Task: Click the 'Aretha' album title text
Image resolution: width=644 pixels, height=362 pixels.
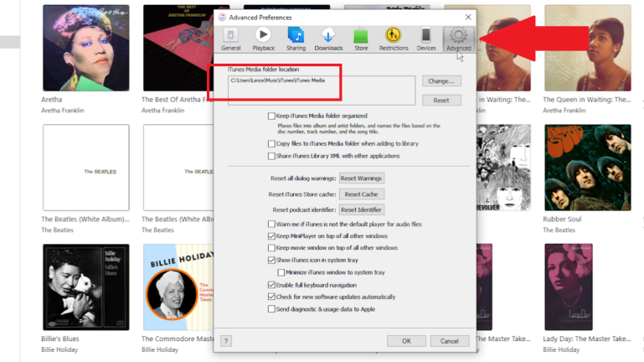Action: tap(52, 100)
